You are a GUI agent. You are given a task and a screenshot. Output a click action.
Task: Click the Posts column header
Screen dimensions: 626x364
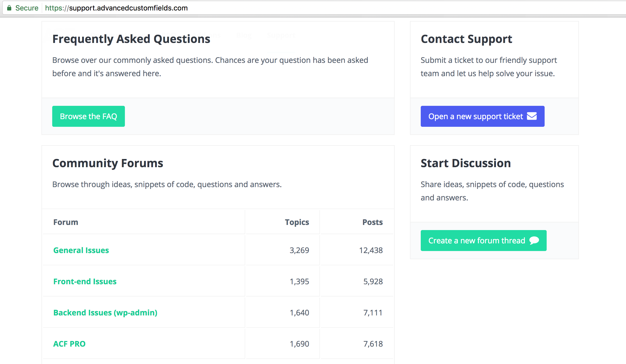[x=372, y=222]
